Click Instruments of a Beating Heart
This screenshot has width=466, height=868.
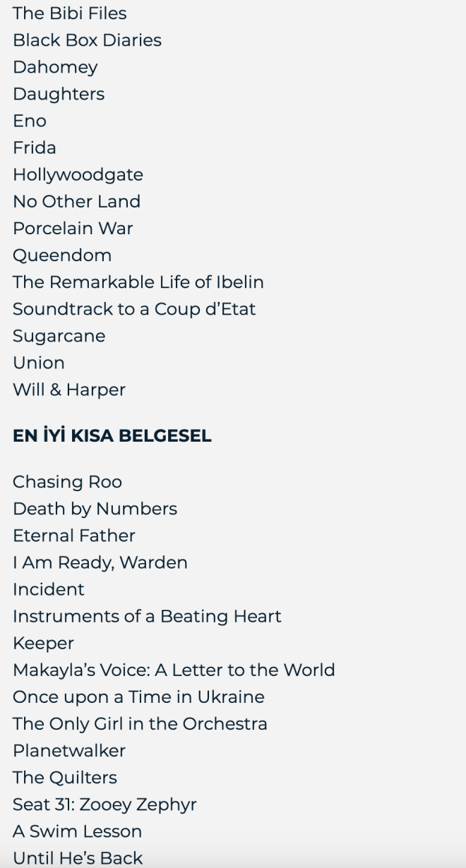(x=147, y=616)
